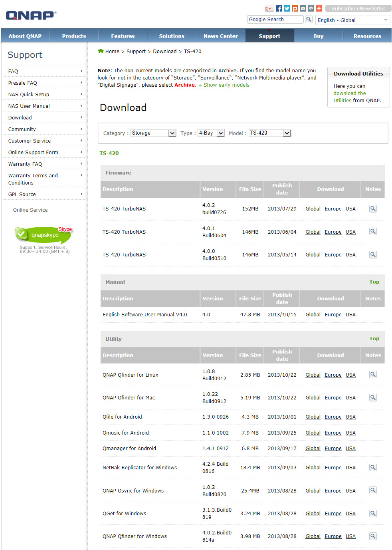This screenshot has width=392, height=550.
Task: Click Top link in Utility section
Action: click(374, 339)
